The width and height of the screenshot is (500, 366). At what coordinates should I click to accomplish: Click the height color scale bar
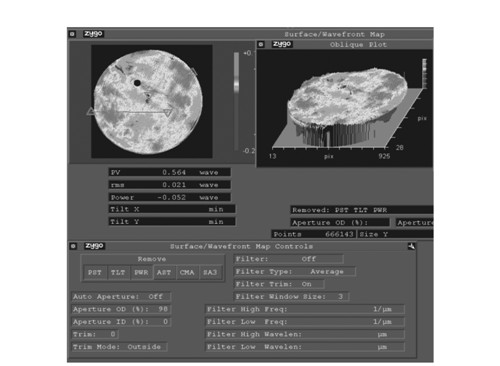pos(236,101)
